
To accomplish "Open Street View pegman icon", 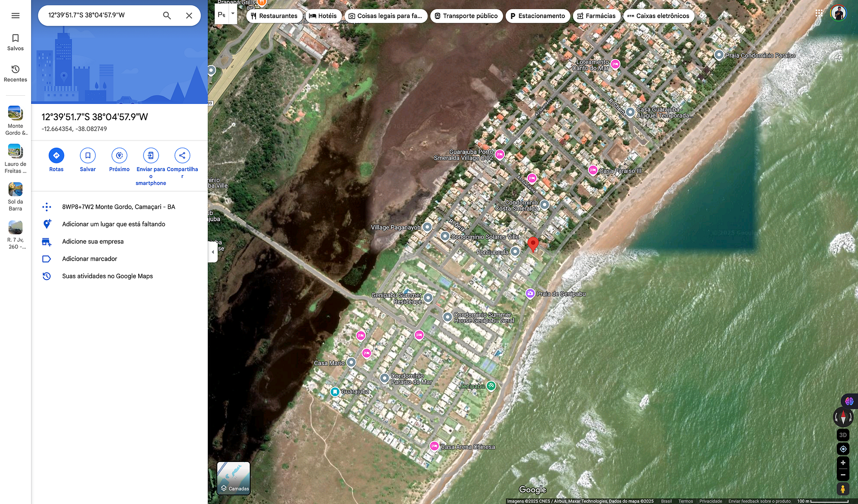I will coord(843,489).
